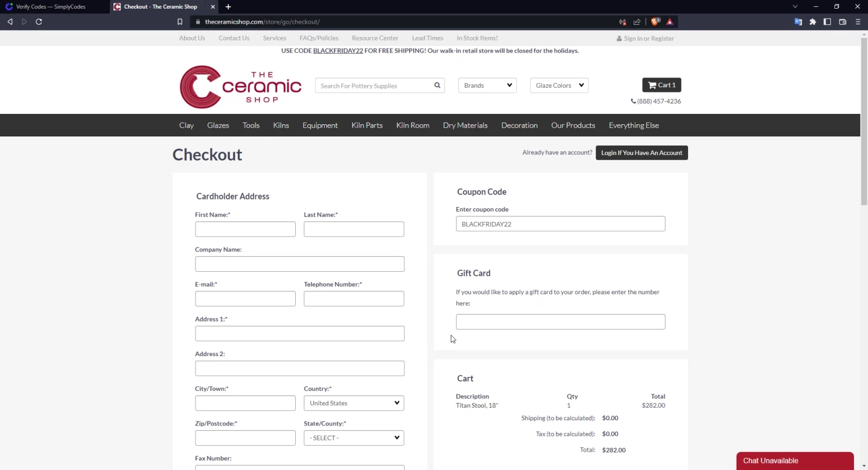
Task: Open the Kilns menu
Action: [x=281, y=125]
